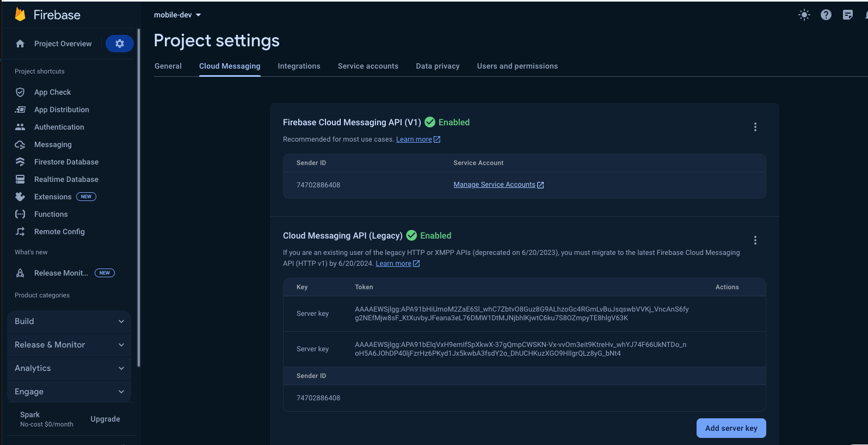Click the Add server key button
The height and width of the screenshot is (445, 868).
point(731,428)
